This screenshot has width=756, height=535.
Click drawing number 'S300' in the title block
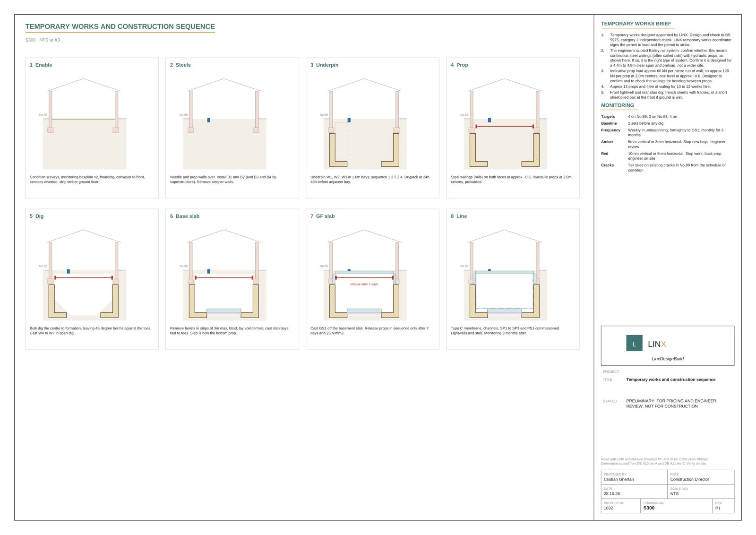(649, 508)
